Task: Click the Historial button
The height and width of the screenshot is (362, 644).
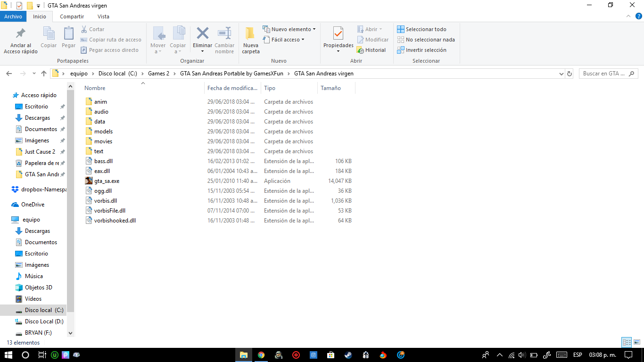Action: (x=371, y=50)
